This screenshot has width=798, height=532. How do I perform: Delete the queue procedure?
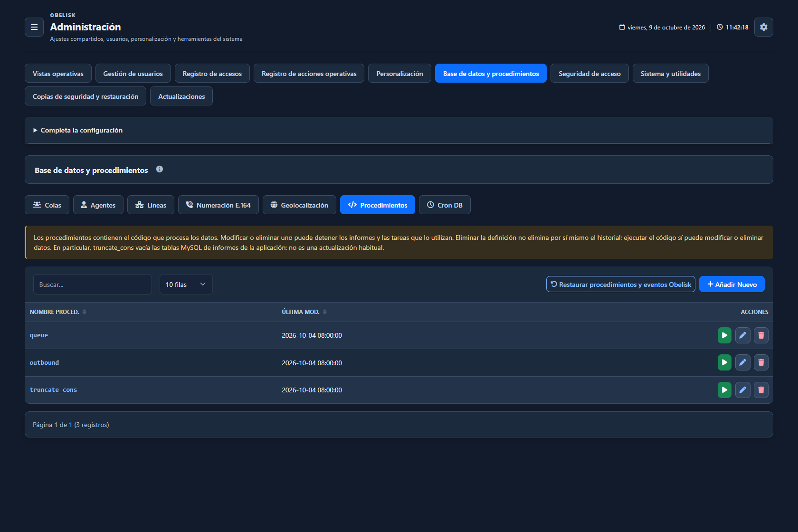(761, 335)
